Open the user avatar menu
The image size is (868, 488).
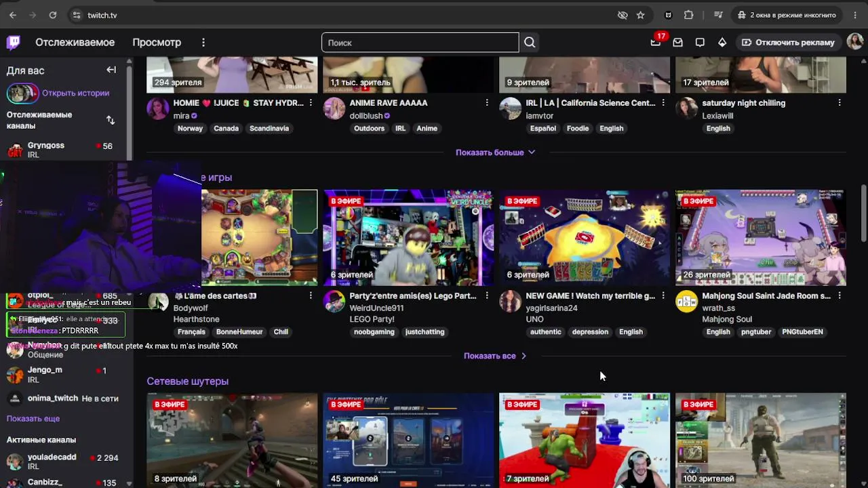(x=855, y=42)
